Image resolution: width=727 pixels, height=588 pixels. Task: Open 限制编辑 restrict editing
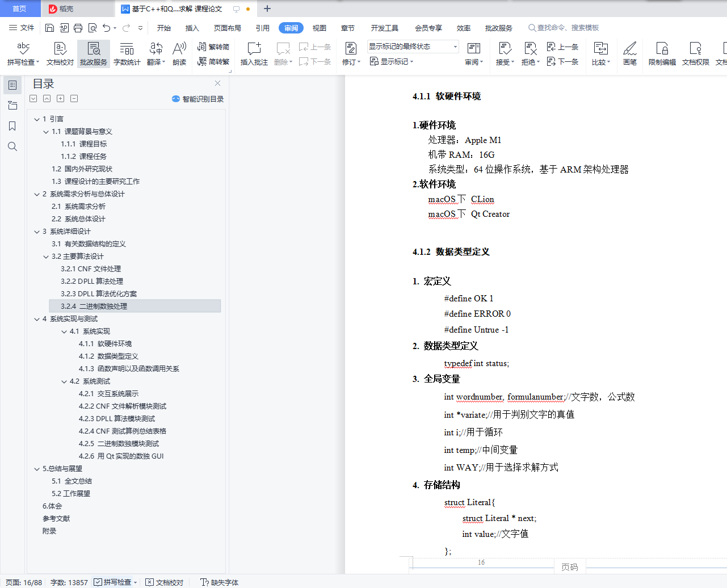pyautogui.click(x=662, y=54)
